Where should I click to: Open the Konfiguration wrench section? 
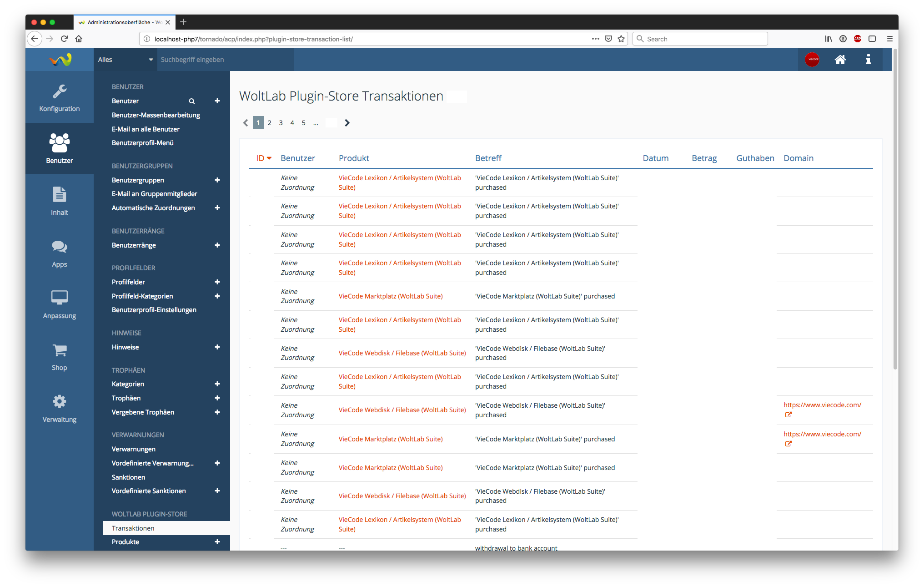[60, 97]
